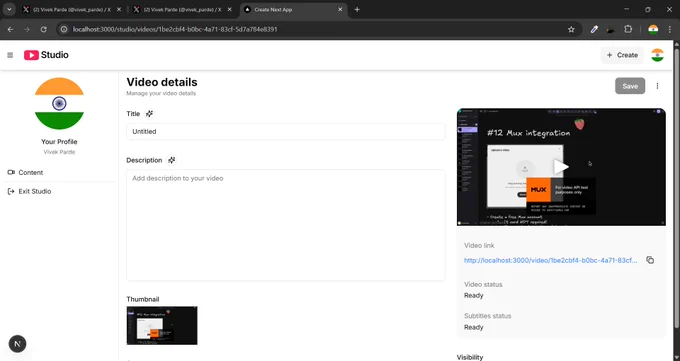This screenshot has height=361, width=680.
Task: Click the page vertical scrollbar
Action: [x=677, y=189]
